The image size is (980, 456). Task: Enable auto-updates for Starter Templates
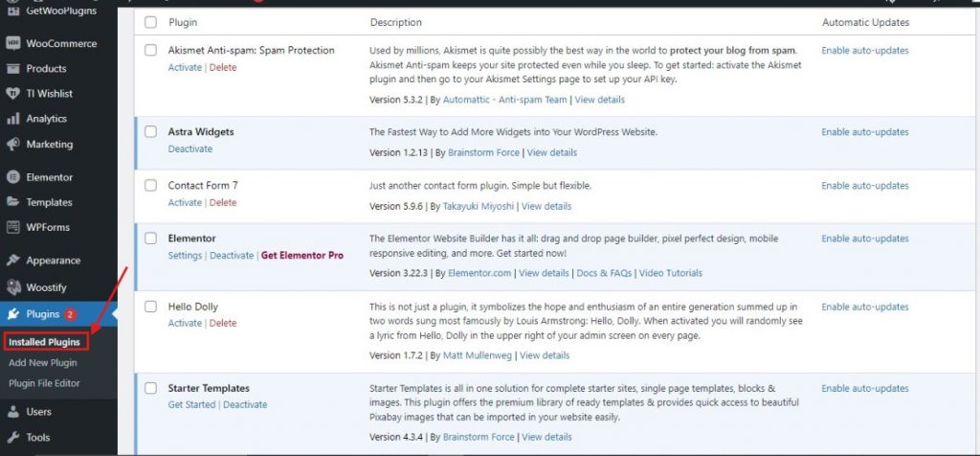[865, 388]
